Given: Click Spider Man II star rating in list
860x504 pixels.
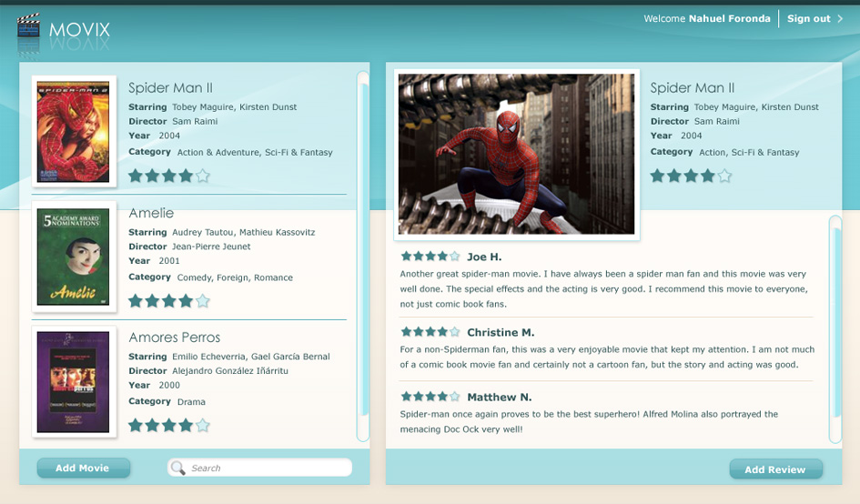Looking at the screenshot, I should coord(169,176).
